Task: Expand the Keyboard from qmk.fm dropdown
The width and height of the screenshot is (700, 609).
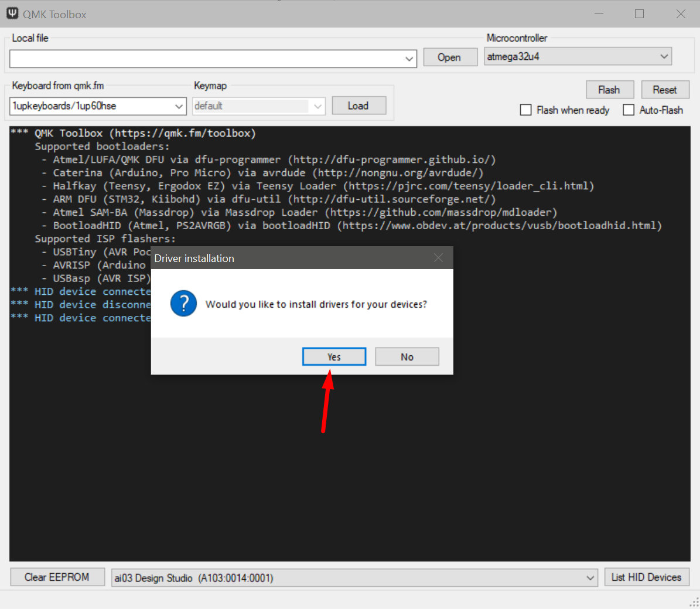Action: click(179, 106)
